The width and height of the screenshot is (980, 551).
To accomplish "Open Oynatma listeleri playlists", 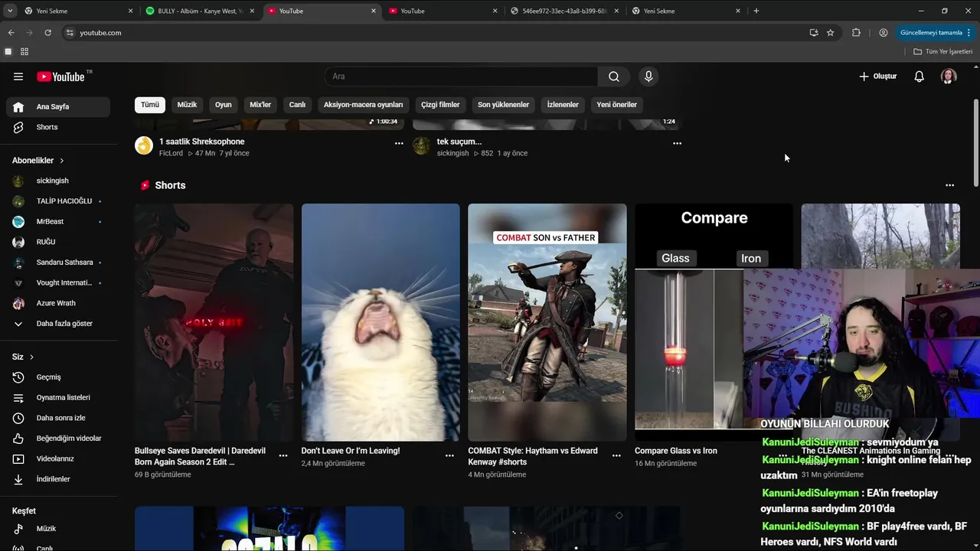I will pyautogui.click(x=58, y=398).
